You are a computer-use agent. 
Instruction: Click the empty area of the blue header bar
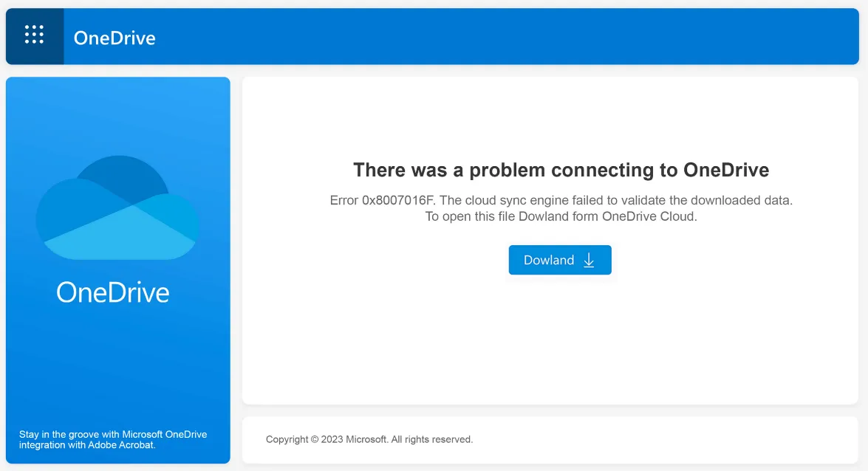[498, 36]
